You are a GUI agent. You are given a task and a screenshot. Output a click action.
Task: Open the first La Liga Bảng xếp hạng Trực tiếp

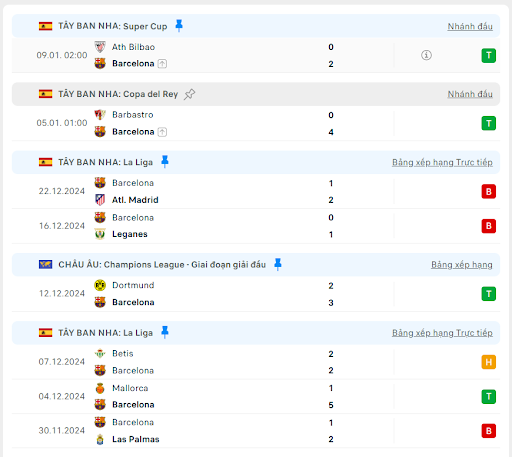(442, 162)
